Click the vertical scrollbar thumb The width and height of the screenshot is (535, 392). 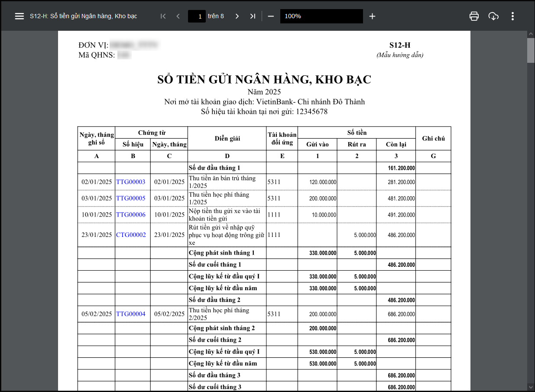coord(531,50)
